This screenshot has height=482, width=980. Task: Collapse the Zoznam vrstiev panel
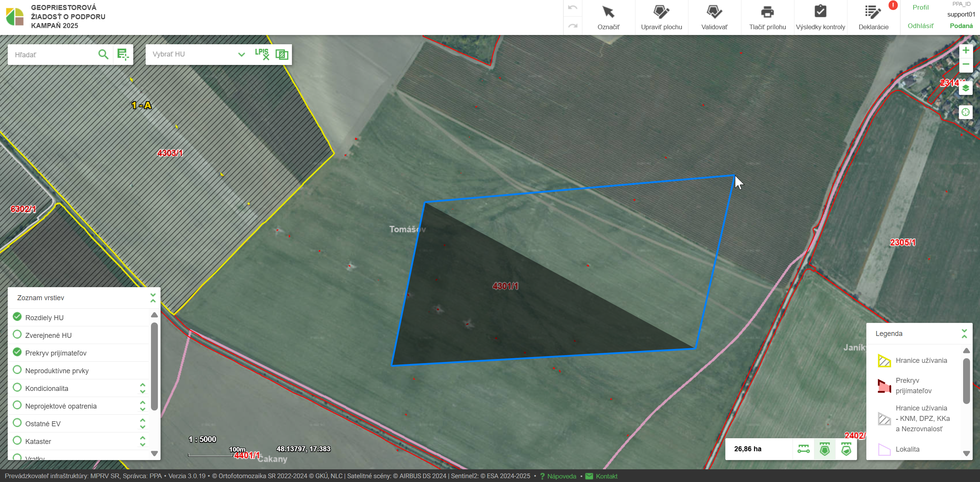[x=153, y=298]
